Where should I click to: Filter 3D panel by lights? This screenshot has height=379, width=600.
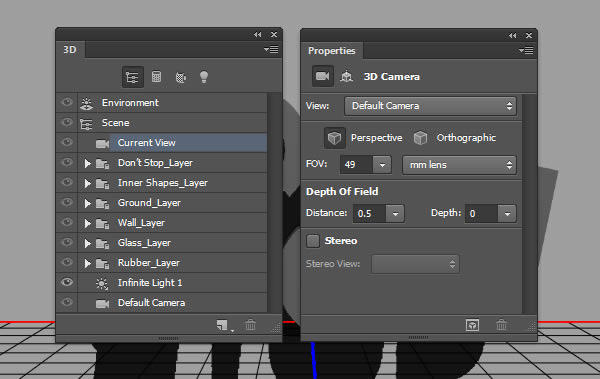pos(204,77)
